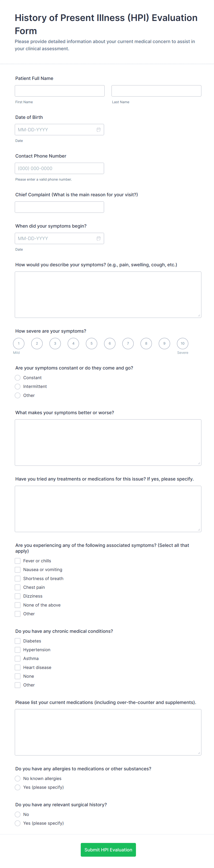
Task: Select severity rating 1 (Mild)
Action: 19,344
